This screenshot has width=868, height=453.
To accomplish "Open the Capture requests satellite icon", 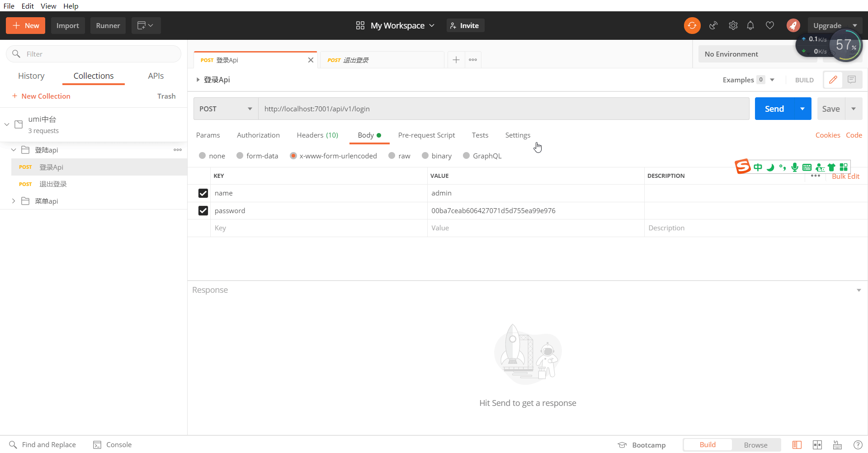I will [713, 25].
